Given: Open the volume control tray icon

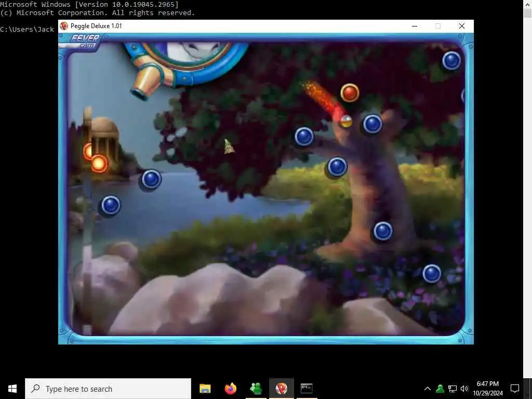Looking at the screenshot, I should [464, 389].
